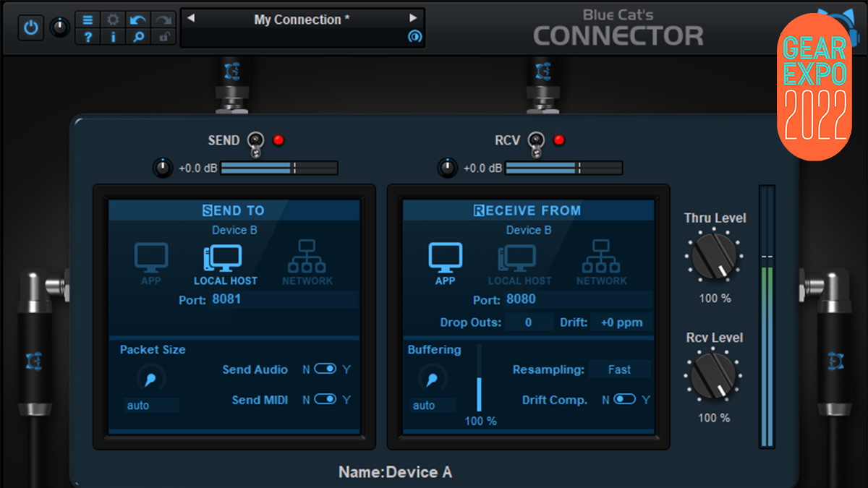Click the RCV gain knob
Image resolution: width=868 pixels, height=488 pixels.
pos(448,168)
